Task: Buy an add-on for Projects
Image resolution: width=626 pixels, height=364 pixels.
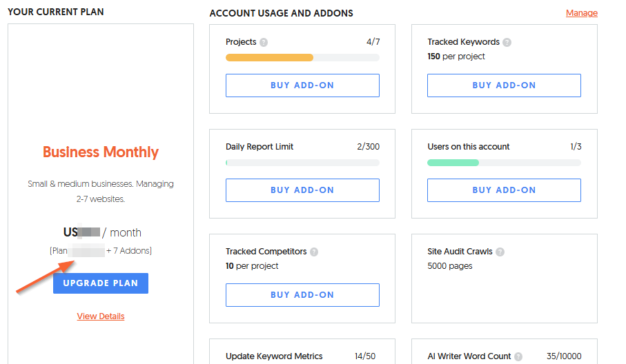Action: coord(302,85)
